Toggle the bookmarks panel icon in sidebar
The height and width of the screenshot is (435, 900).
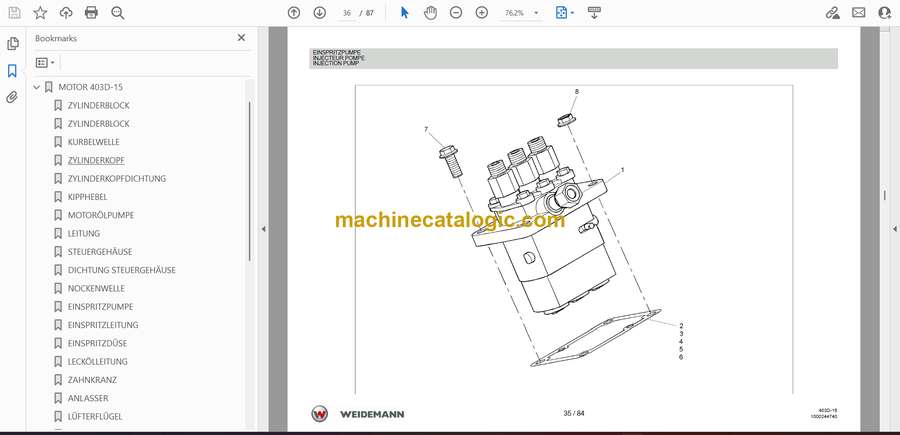tap(12, 71)
